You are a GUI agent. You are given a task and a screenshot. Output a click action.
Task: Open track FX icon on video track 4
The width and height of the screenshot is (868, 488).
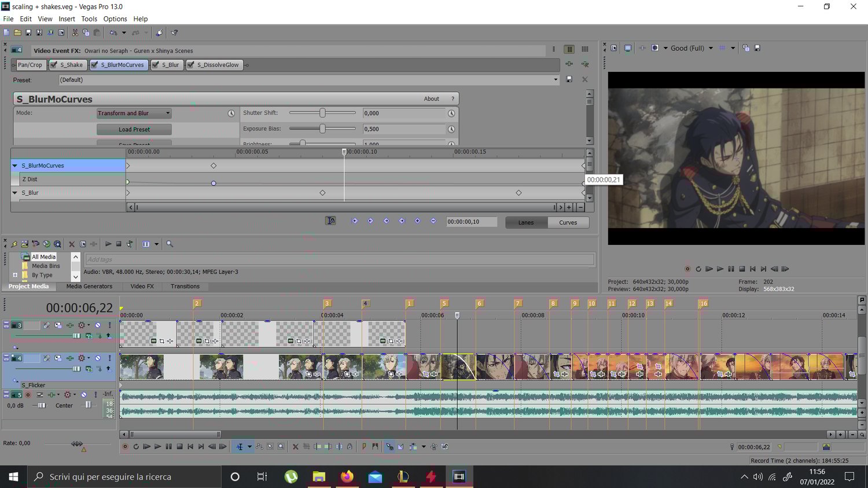click(70, 358)
